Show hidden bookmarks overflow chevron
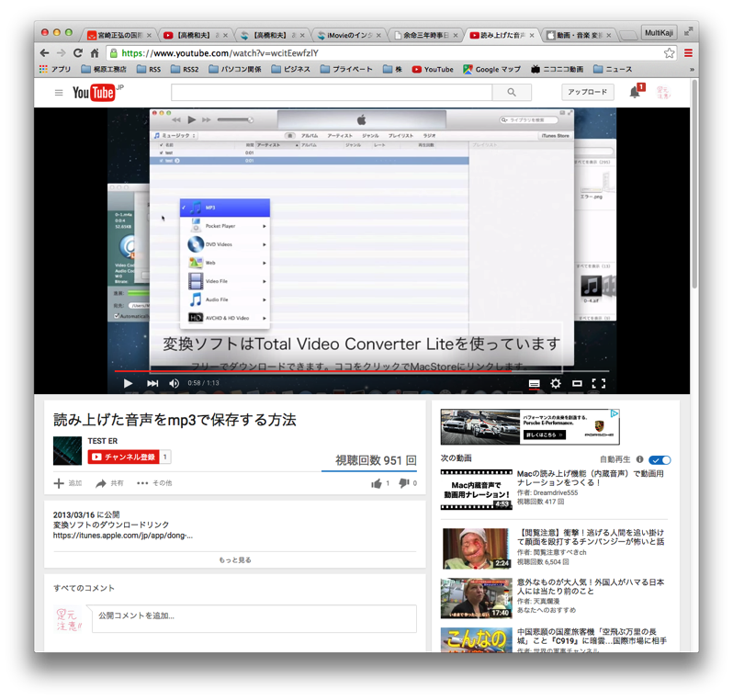The image size is (733, 700). (692, 70)
